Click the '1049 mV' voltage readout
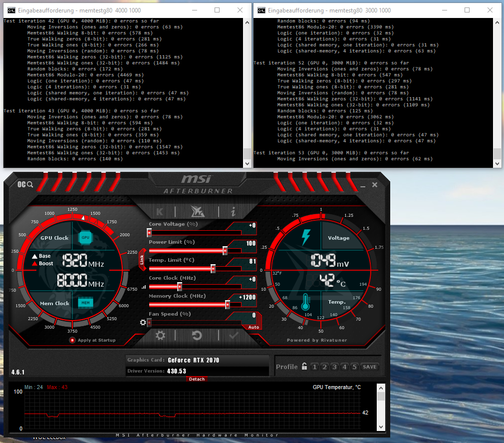This screenshot has height=443, width=504. pos(330,261)
